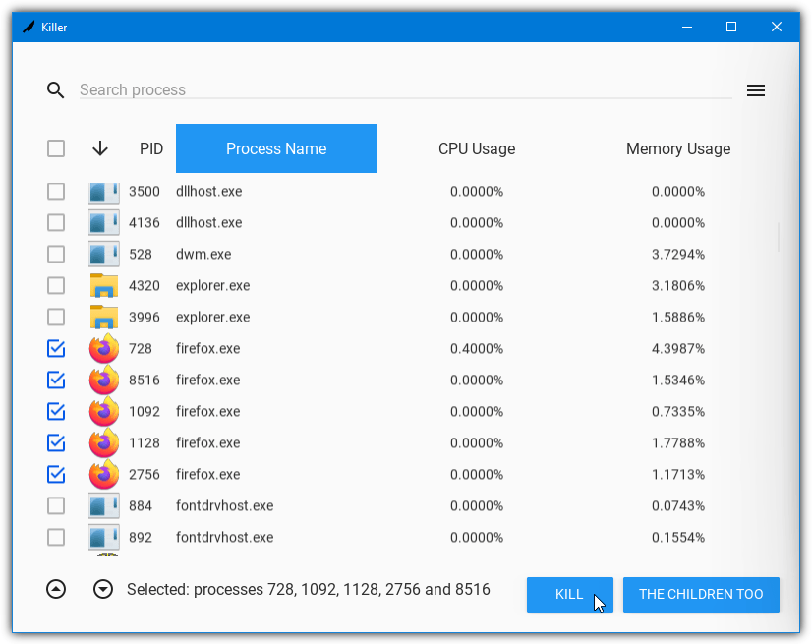Click memory value 0.1554%

678,537
